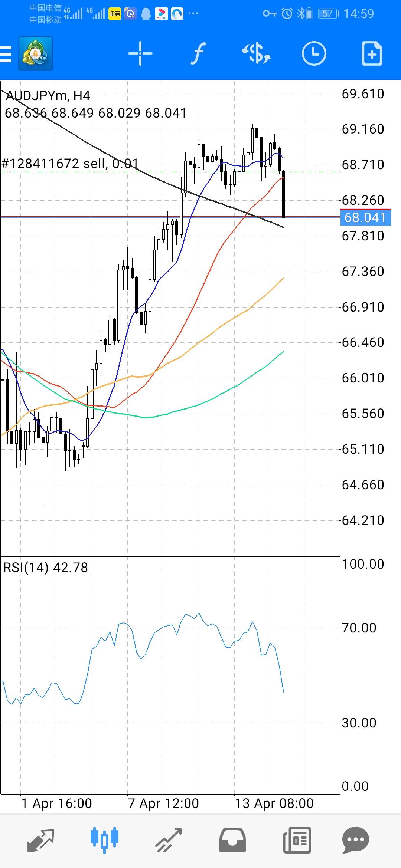Tap the RSI(14) 42.78 indicator label
Viewport: 401px width, 868px height.
[45, 568]
